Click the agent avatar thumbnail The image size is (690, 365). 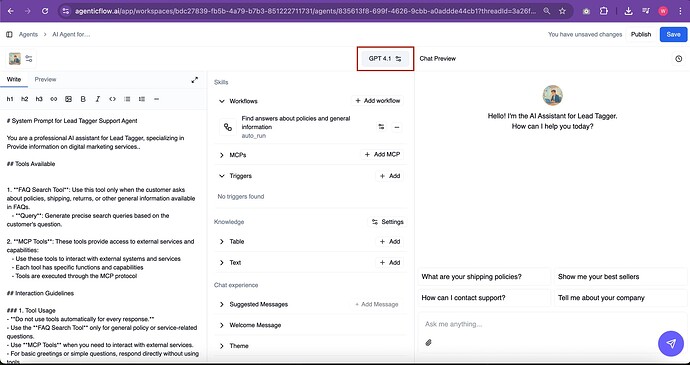point(15,59)
